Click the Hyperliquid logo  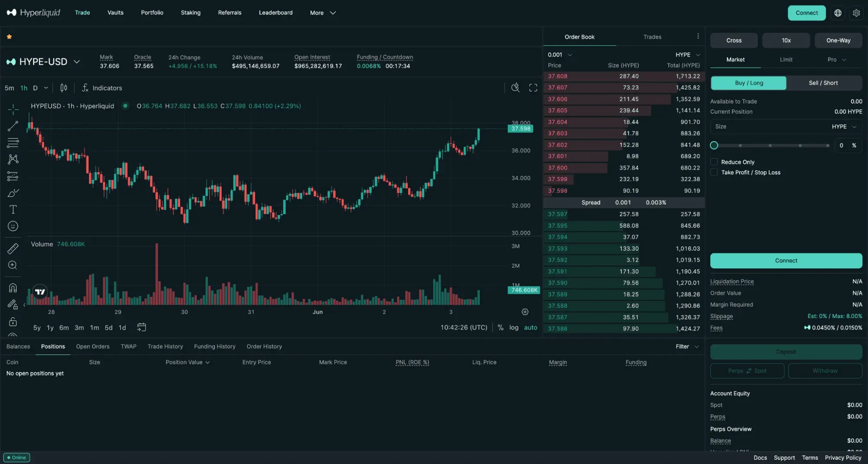[x=33, y=13]
